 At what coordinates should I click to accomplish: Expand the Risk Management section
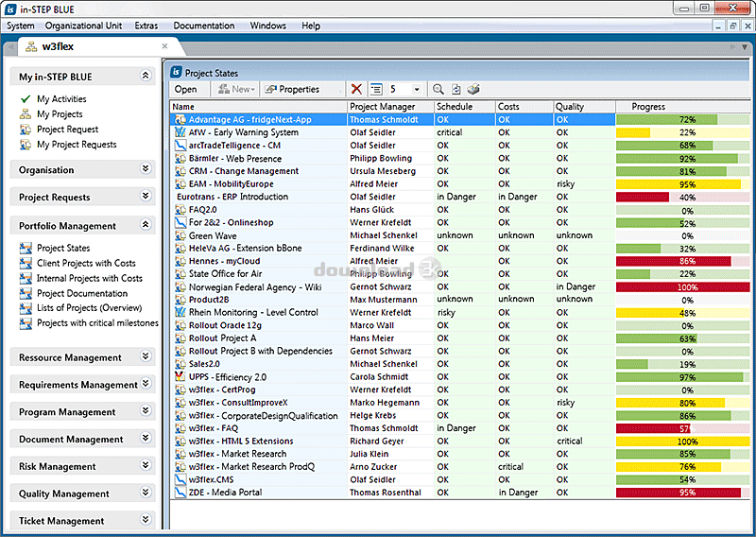[146, 466]
